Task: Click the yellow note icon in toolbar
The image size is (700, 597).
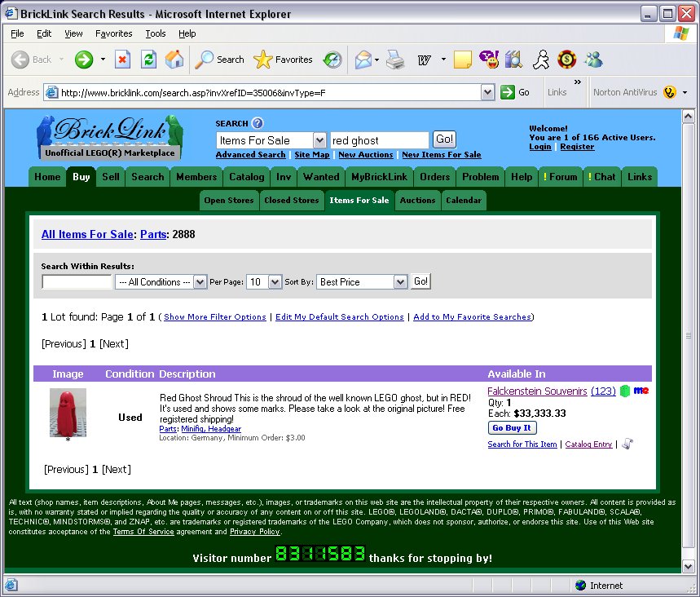Action: [463, 60]
